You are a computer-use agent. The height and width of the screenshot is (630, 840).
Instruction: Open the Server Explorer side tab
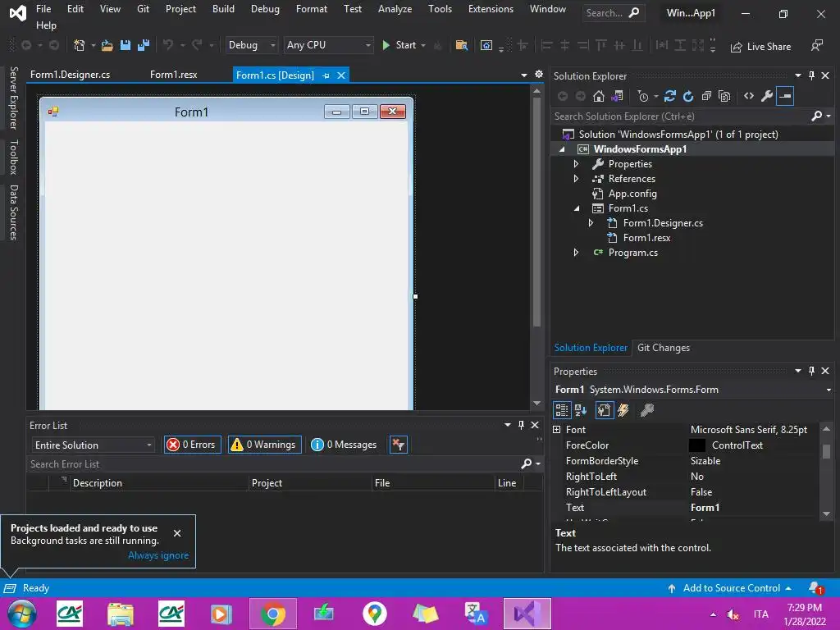click(x=14, y=98)
